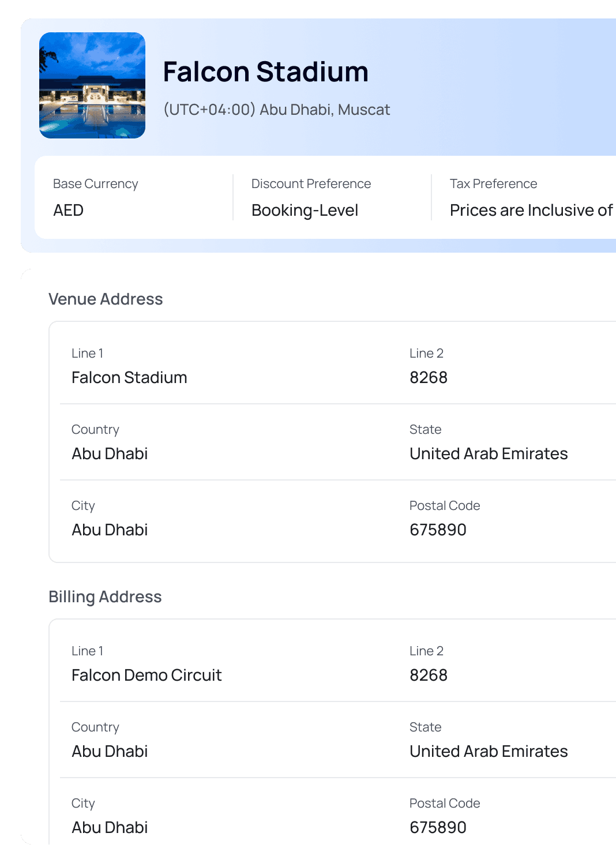Viewport: 616px width, 863px height.
Task: Click the Falcon Stadium title heading
Action: [x=266, y=72]
